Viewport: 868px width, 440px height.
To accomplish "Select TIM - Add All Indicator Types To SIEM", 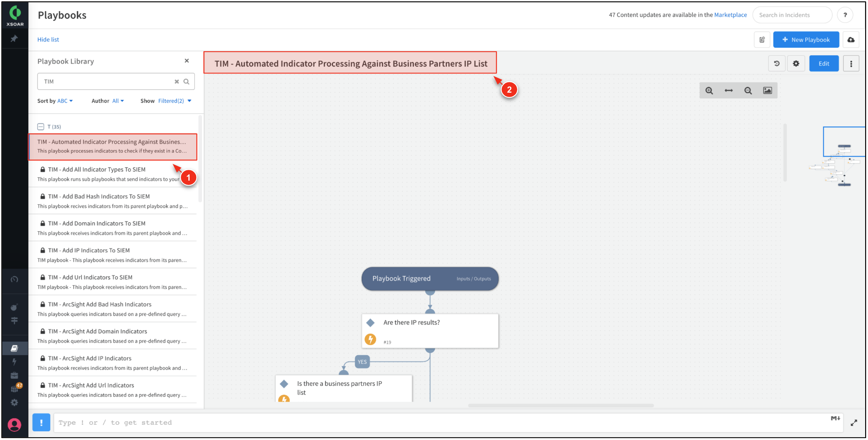I will click(113, 174).
